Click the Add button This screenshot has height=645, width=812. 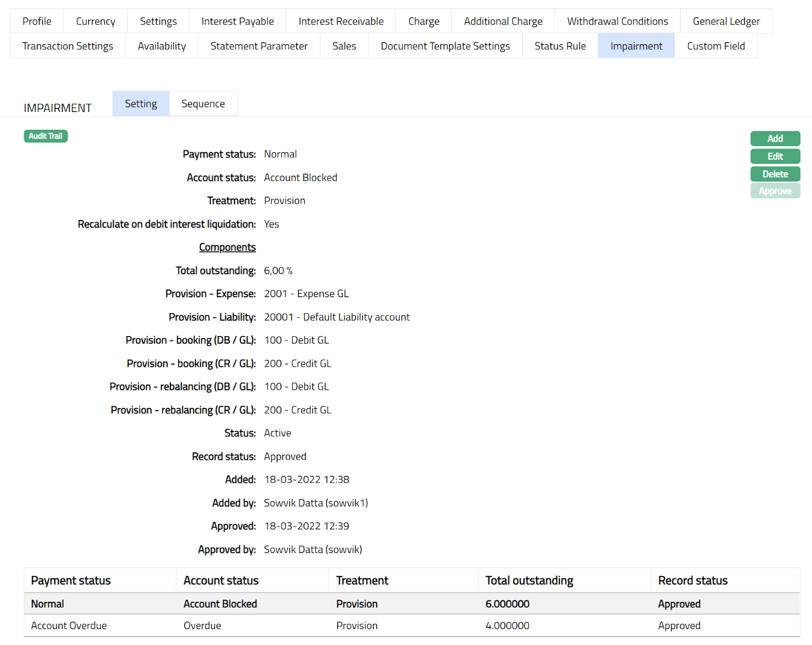tap(775, 138)
